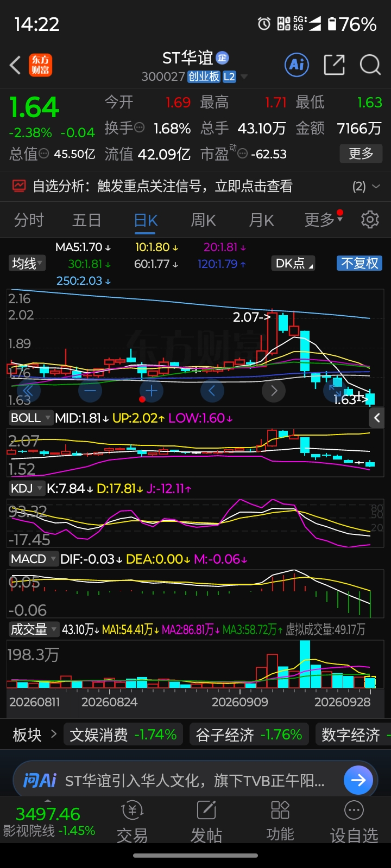Open the BOLL indicator dropdown

pos(30,418)
